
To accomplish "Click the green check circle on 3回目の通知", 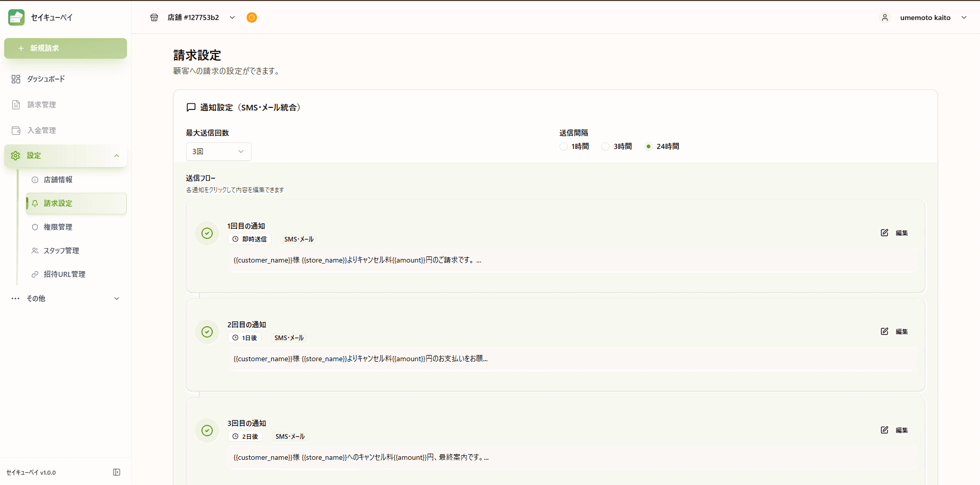I will [207, 431].
